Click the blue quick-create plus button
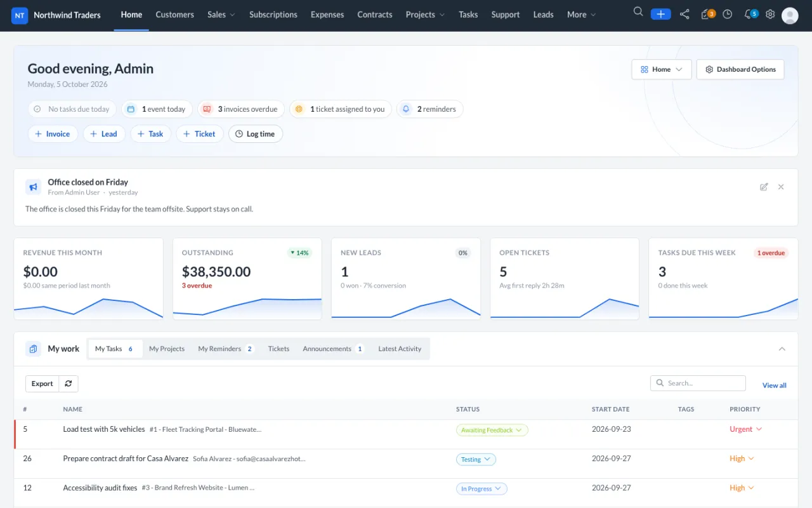The width and height of the screenshot is (812, 508). [660, 14]
